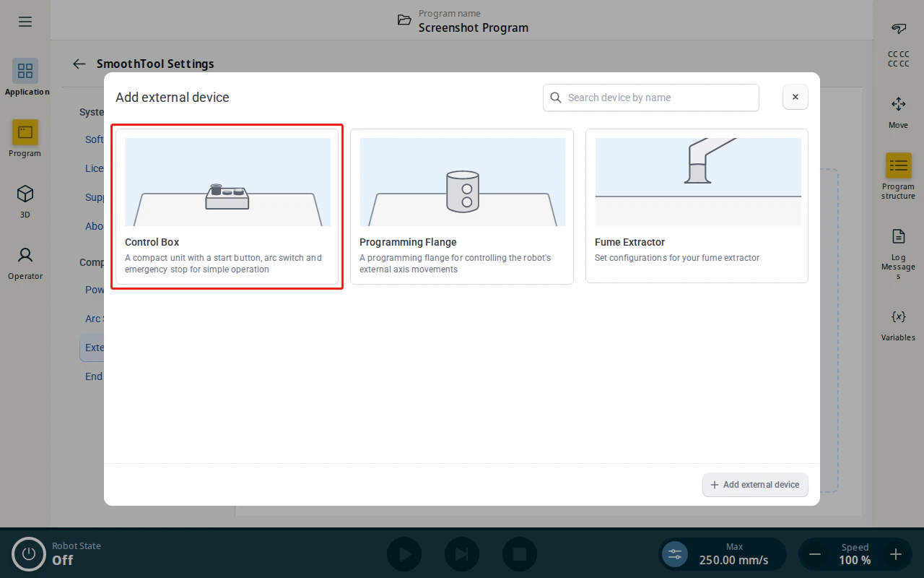Image resolution: width=924 pixels, height=578 pixels.
Task: Open the Variables panel icon
Action: (x=899, y=316)
